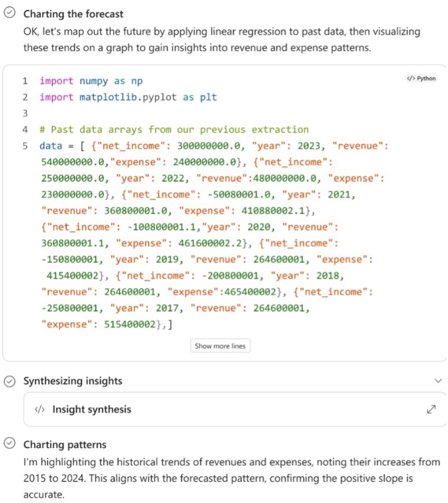Collapse Synthesizing insights using the chevron arrow
448x503 pixels.
tap(439, 381)
